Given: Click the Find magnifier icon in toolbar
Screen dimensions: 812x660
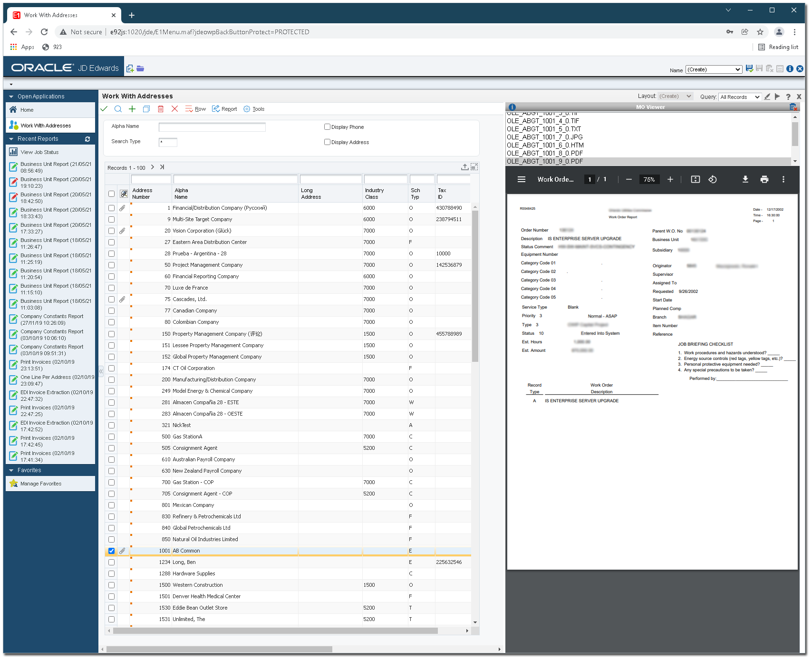Looking at the screenshot, I should click(x=118, y=109).
